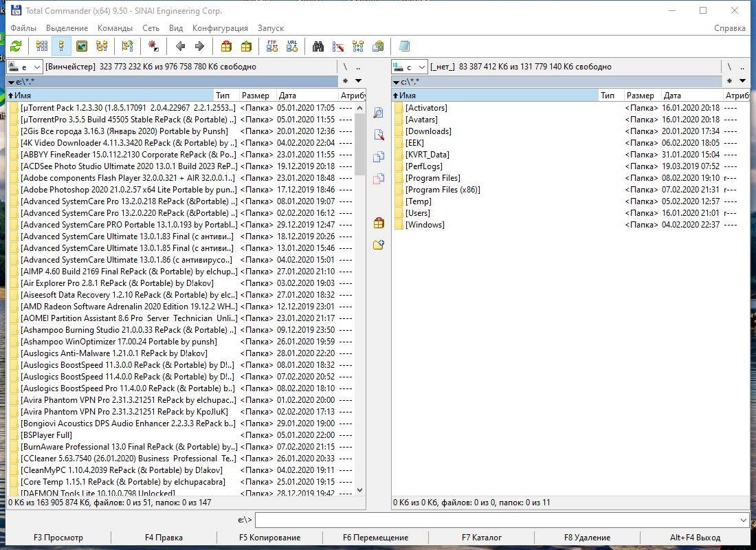Click F8 Удаление button

587,538
